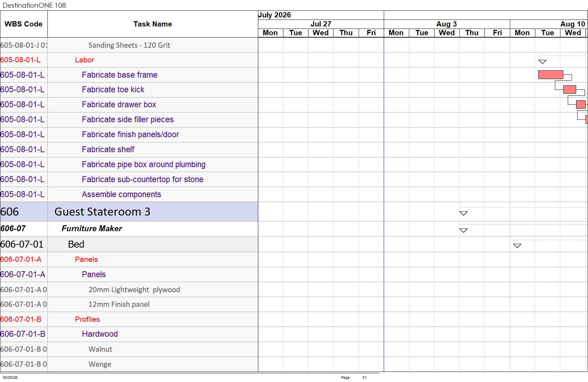
Task: Select the Aug 3 week header
Action: click(x=447, y=24)
